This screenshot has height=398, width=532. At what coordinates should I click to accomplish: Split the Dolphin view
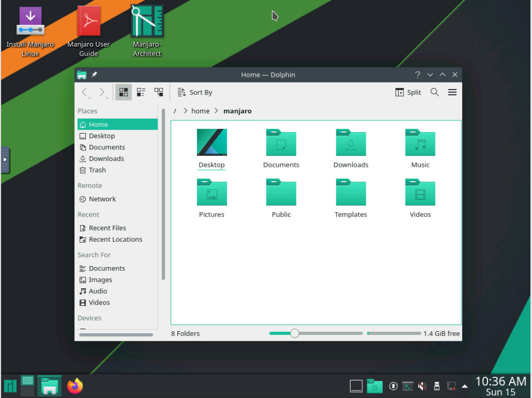tap(408, 92)
